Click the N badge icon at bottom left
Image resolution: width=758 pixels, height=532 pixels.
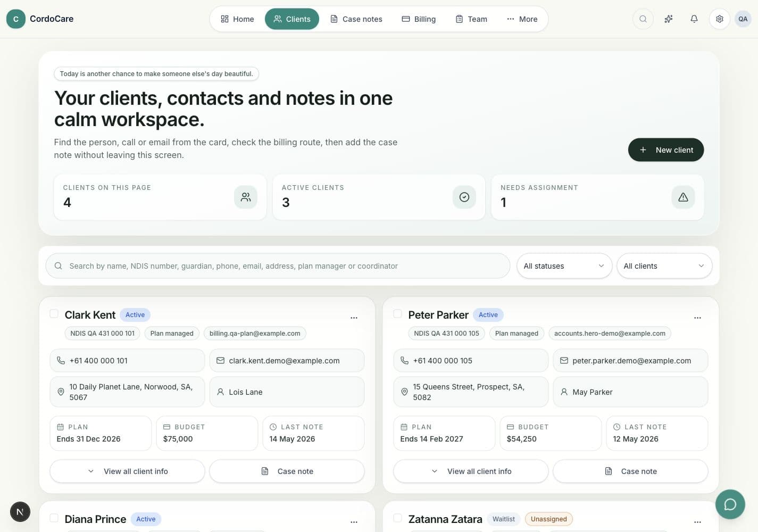click(x=20, y=512)
